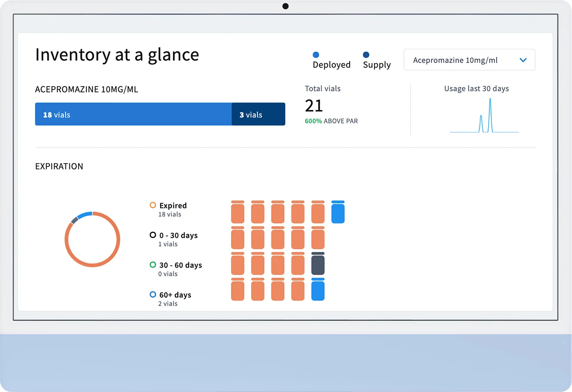Toggle the Supply legend dot

366,55
